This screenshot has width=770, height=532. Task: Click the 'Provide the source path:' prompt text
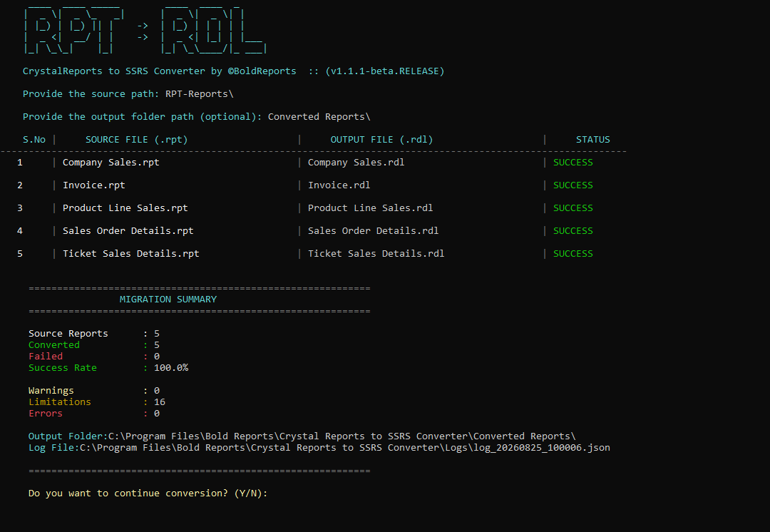[91, 94]
